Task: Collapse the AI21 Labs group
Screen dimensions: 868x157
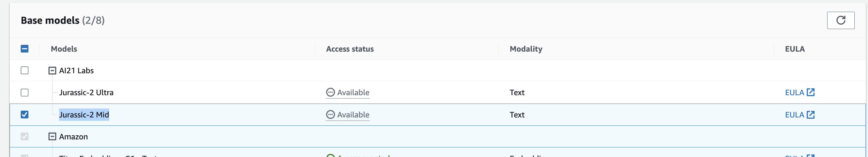Action: point(52,70)
